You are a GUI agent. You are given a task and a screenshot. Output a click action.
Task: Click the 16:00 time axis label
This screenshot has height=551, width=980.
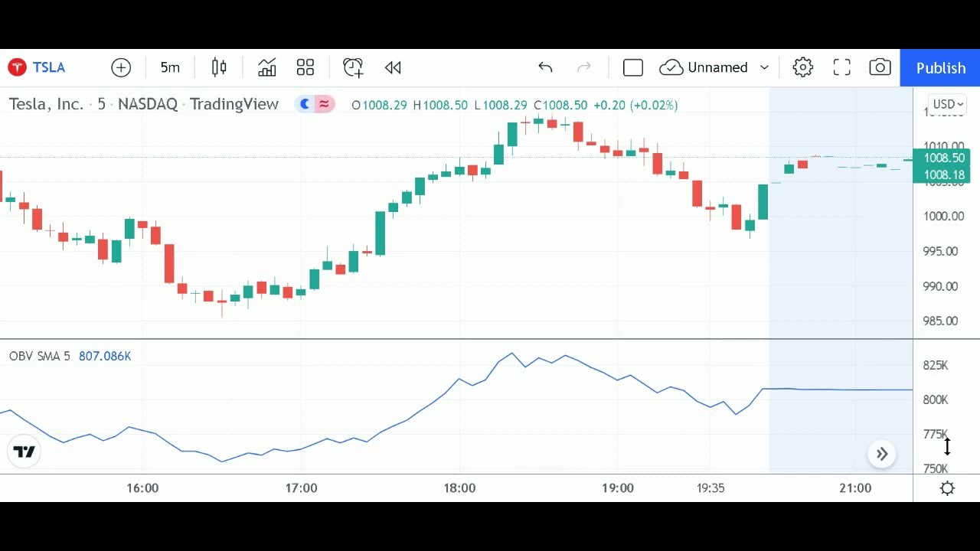(142, 487)
